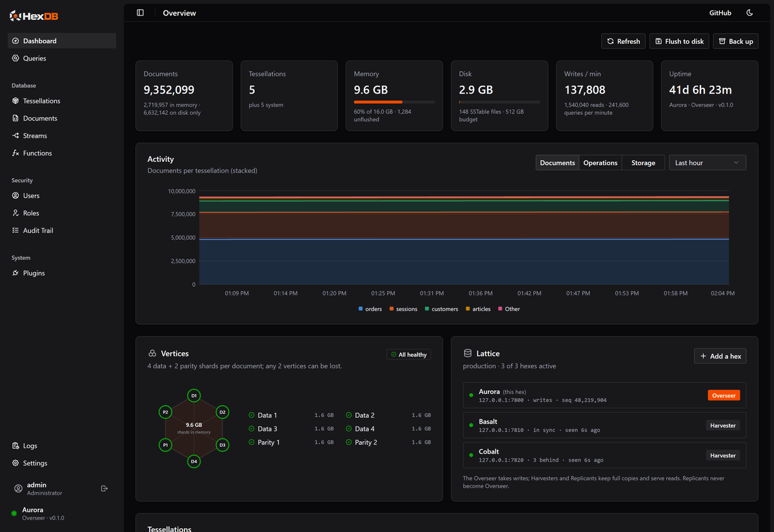774x532 pixels.
Task: Click the Data 3 check icon
Action: pos(252,429)
